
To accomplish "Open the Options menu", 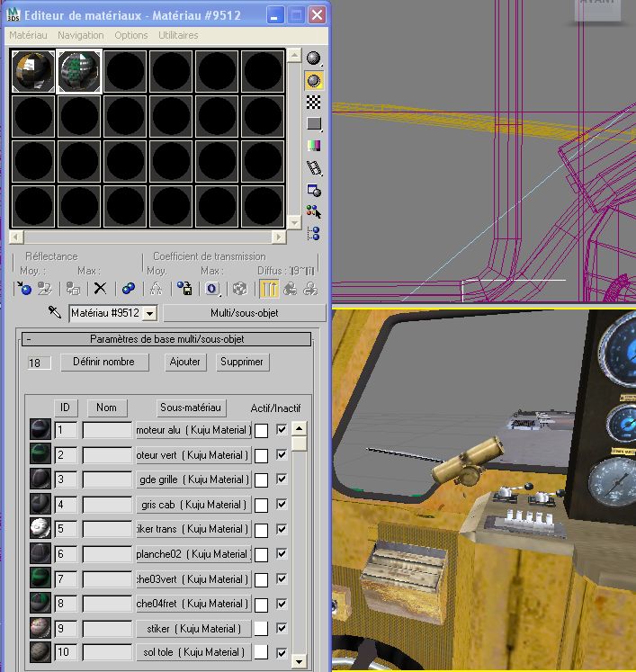I will (131, 35).
